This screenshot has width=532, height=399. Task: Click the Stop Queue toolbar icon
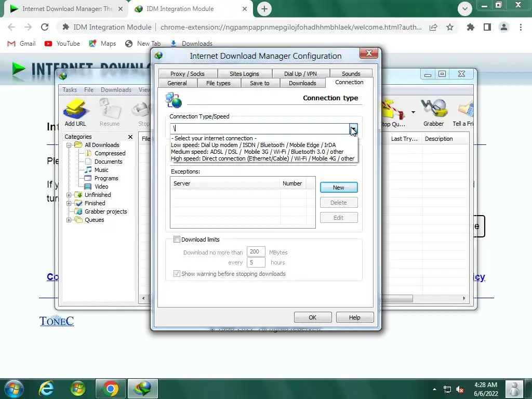tap(394, 113)
